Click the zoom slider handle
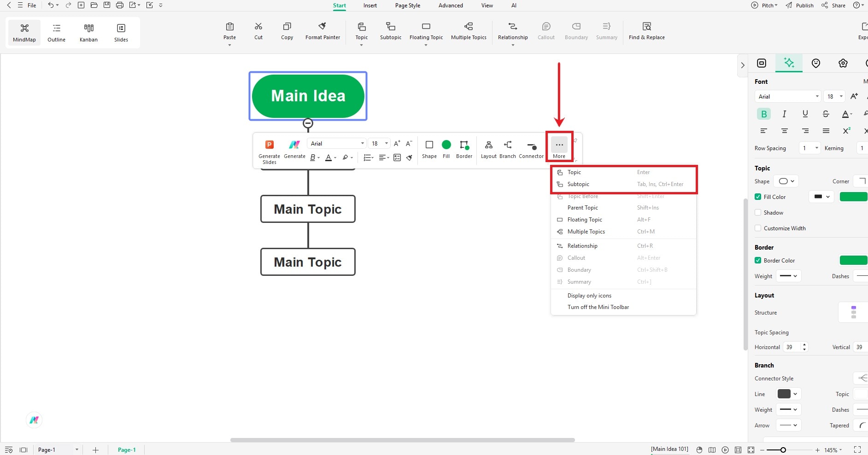The width and height of the screenshot is (868, 455). click(783, 450)
